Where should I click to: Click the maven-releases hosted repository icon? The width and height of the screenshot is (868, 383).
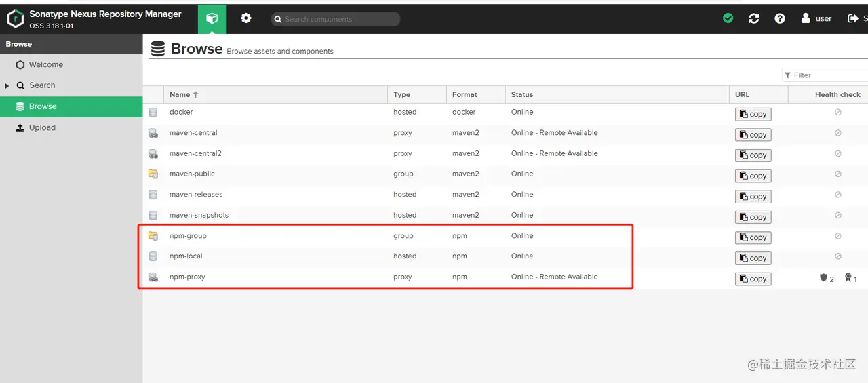click(153, 195)
